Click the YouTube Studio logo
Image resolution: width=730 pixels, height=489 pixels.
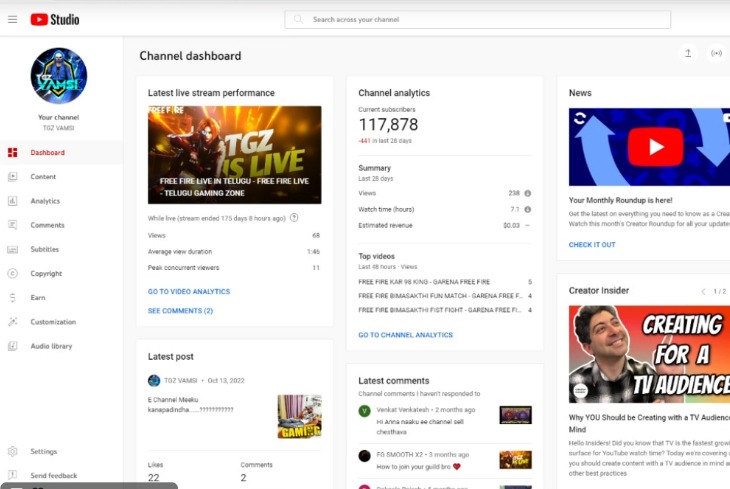pyautogui.click(x=55, y=20)
